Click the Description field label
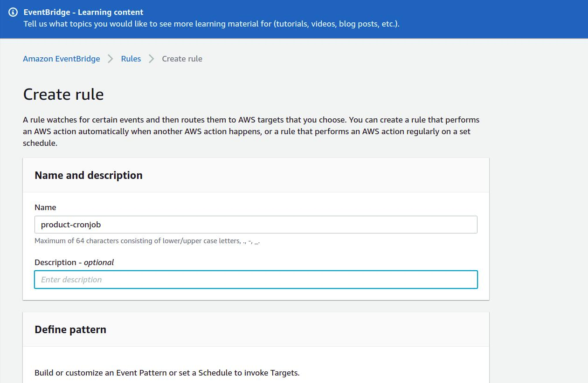Viewport: 588px width, 383px height. tap(55, 262)
